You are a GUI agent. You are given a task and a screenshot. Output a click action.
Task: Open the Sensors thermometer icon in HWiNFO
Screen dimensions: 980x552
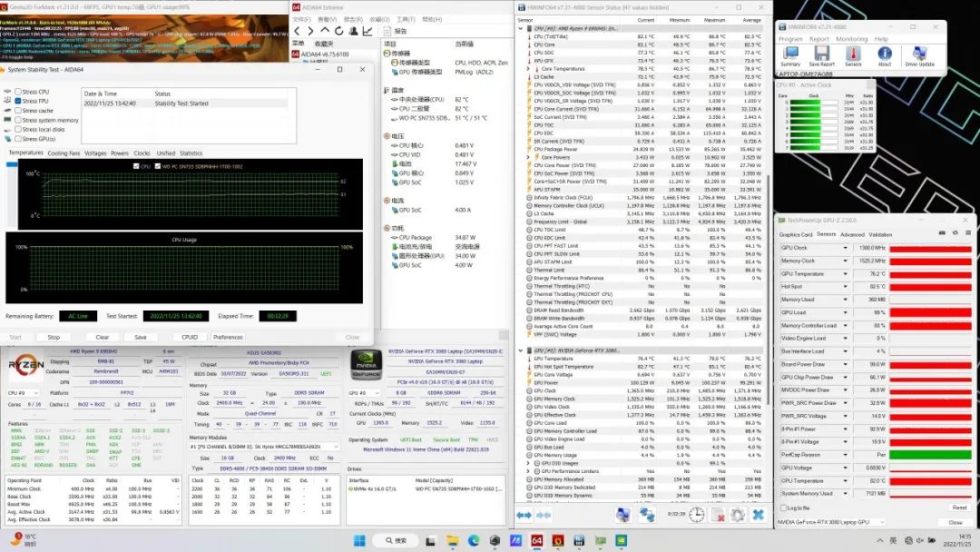pyautogui.click(x=853, y=54)
